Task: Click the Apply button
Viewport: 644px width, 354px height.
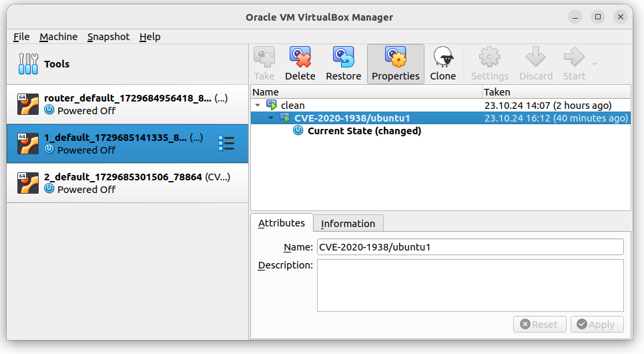Action: pos(597,325)
